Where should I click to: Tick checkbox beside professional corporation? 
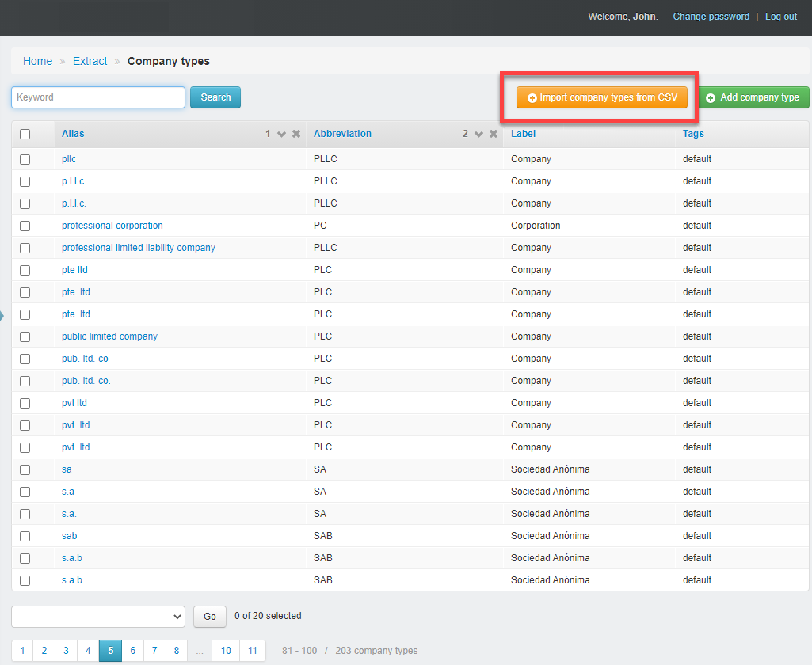click(25, 226)
